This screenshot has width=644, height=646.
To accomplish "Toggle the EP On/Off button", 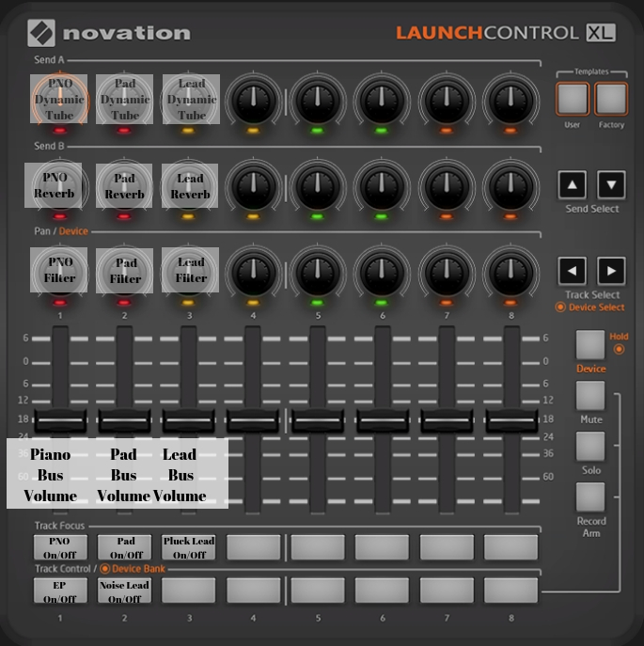I will point(60,591).
